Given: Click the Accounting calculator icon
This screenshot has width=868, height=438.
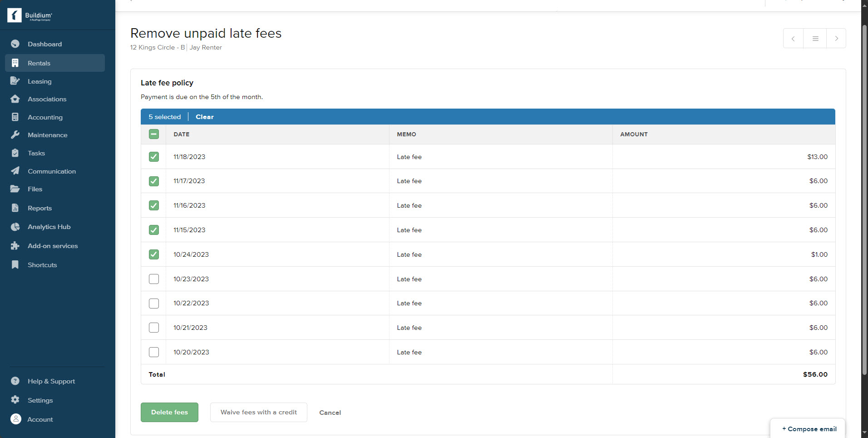Looking at the screenshot, I should pyautogui.click(x=15, y=117).
